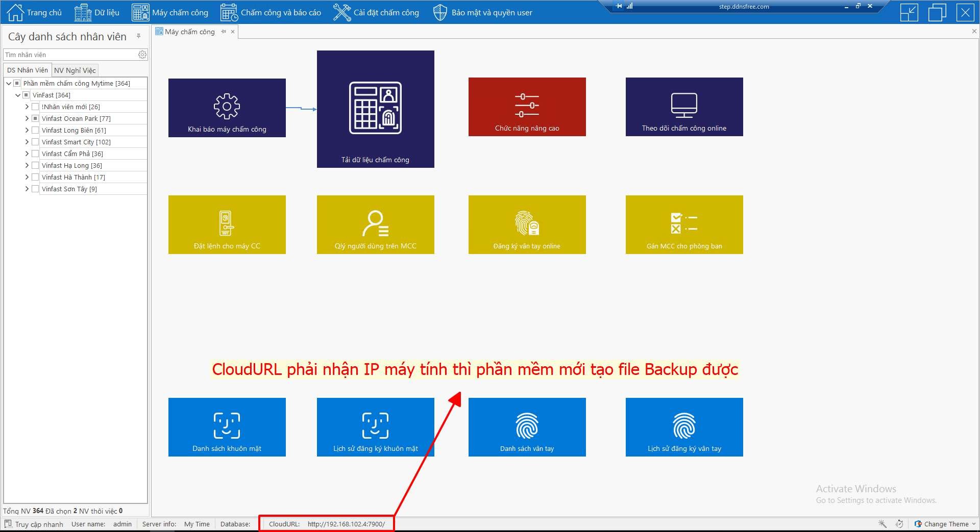Open Đăng ký vân tay online tile
This screenshot has width=980, height=532.
pyautogui.click(x=527, y=224)
